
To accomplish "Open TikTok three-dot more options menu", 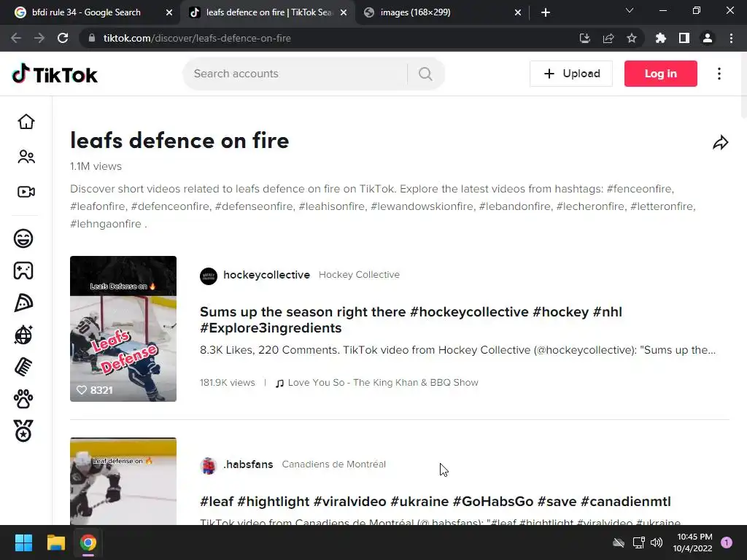I will click(x=719, y=74).
